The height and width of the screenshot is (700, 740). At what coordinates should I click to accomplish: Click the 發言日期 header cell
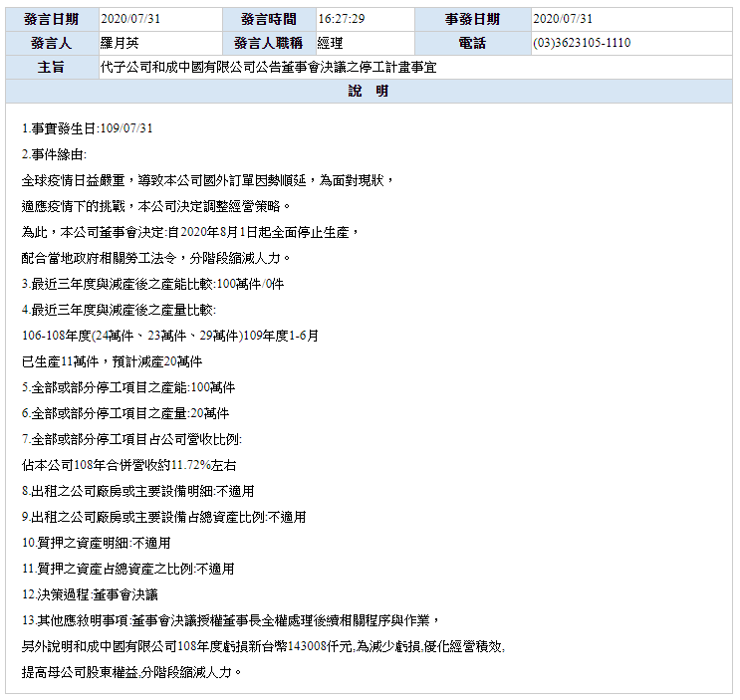pyautogui.click(x=52, y=19)
